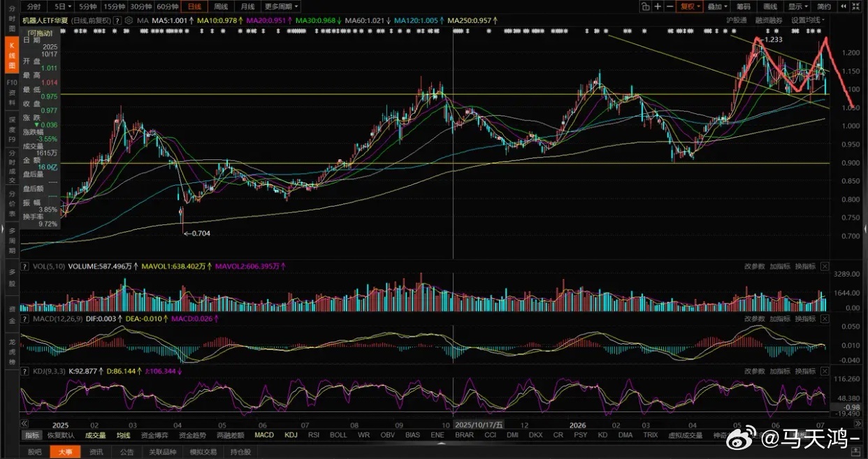Image resolution: width=868 pixels, height=459 pixels.
Task: Toggle the 筹码 chip distribution view
Action: point(744,6)
